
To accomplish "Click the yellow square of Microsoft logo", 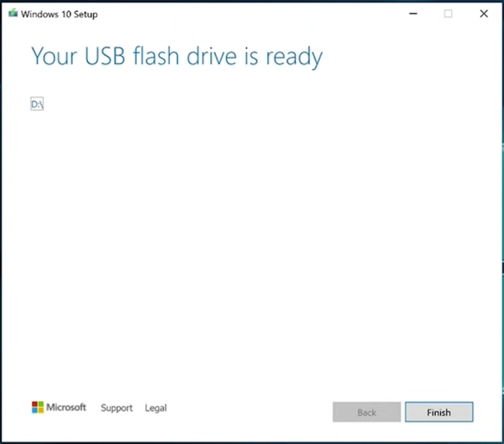I will click(41, 410).
